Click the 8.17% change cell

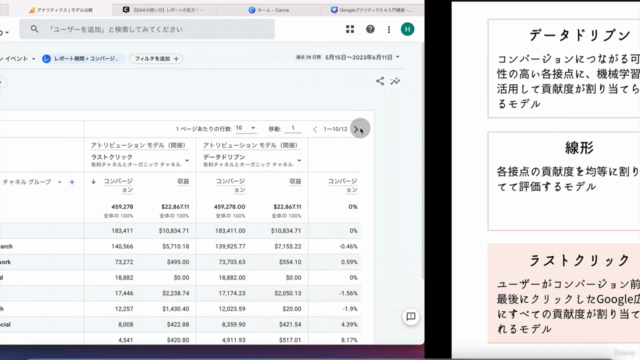[349, 340]
